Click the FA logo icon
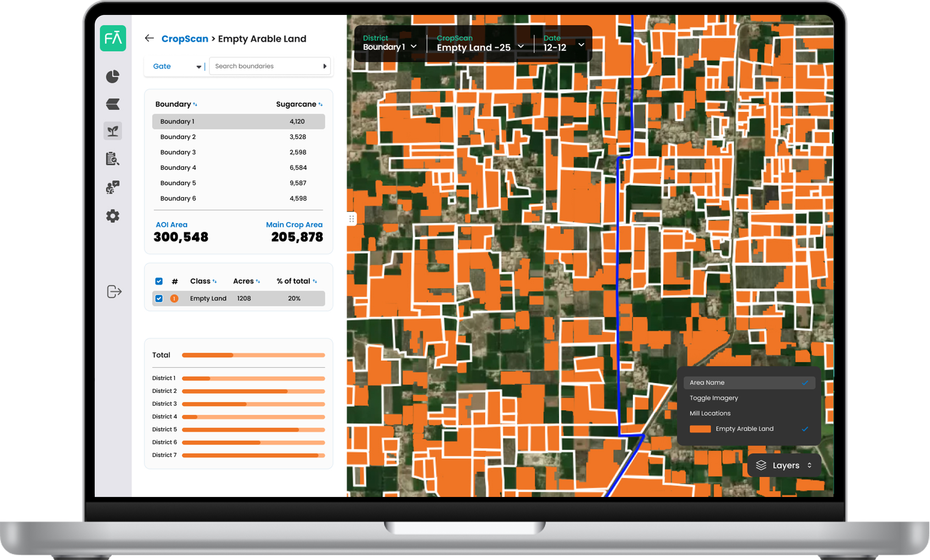 click(x=113, y=38)
